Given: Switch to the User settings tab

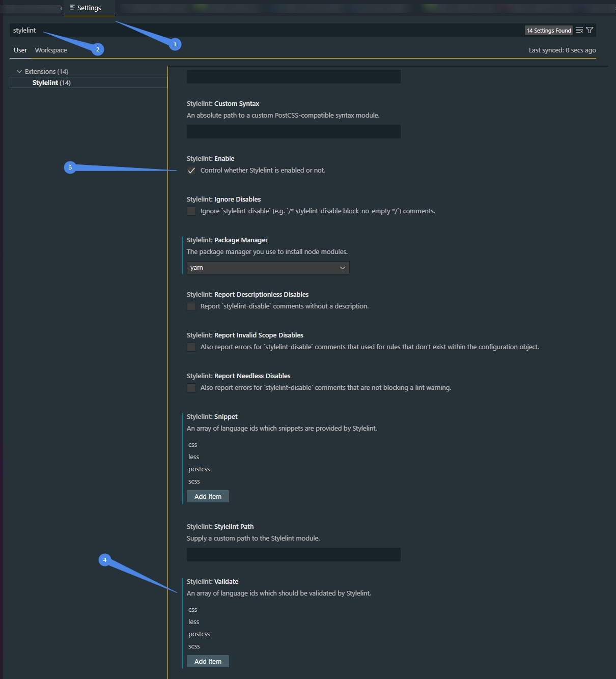Looking at the screenshot, I should (20, 50).
